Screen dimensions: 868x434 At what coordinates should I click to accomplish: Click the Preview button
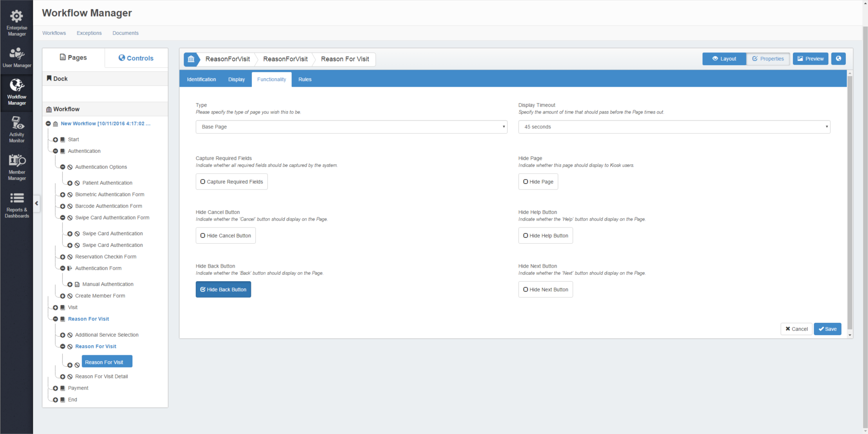point(810,59)
